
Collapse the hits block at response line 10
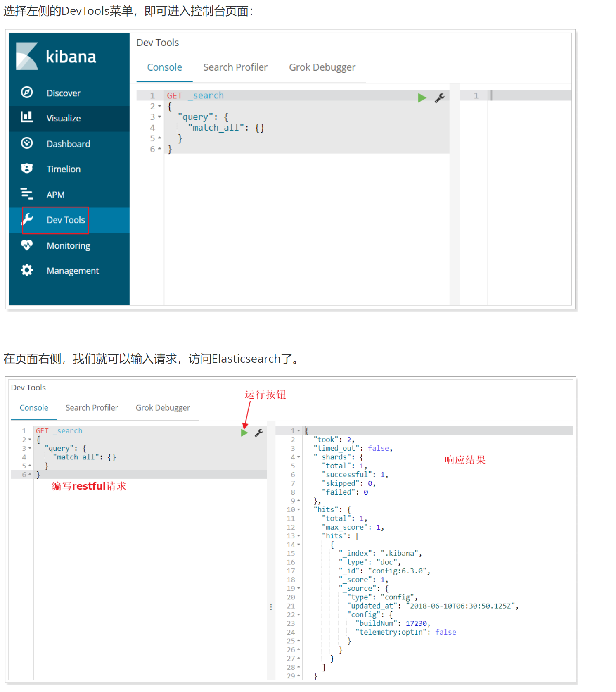299,509
